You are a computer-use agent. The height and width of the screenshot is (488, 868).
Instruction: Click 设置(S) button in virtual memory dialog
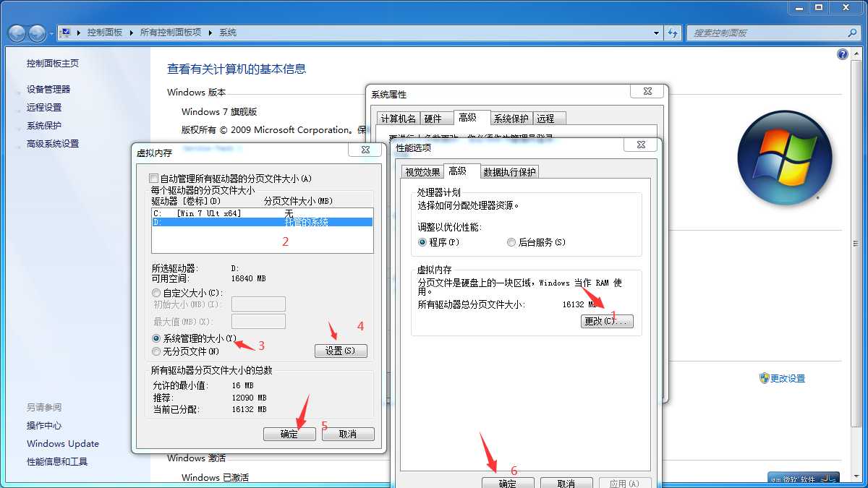tap(341, 351)
